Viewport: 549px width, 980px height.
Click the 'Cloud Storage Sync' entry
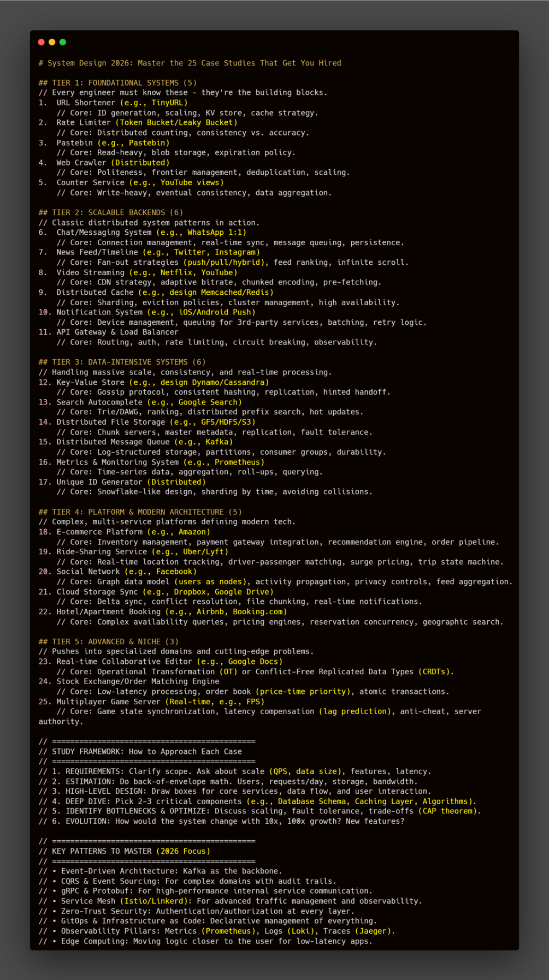point(156,592)
